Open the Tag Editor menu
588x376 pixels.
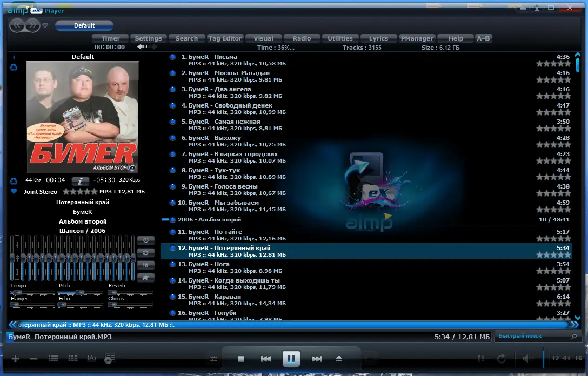coord(225,38)
